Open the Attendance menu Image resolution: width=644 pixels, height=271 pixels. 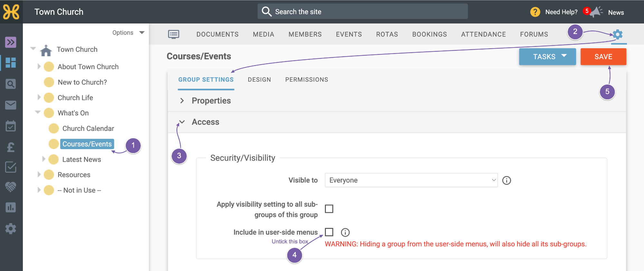(x=484, y=34)
